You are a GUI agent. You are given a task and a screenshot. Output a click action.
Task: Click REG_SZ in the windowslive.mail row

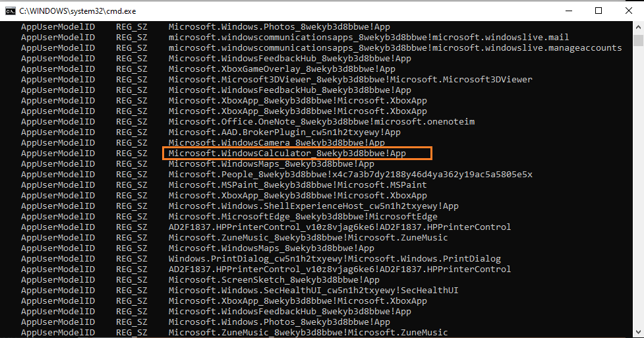131,38
